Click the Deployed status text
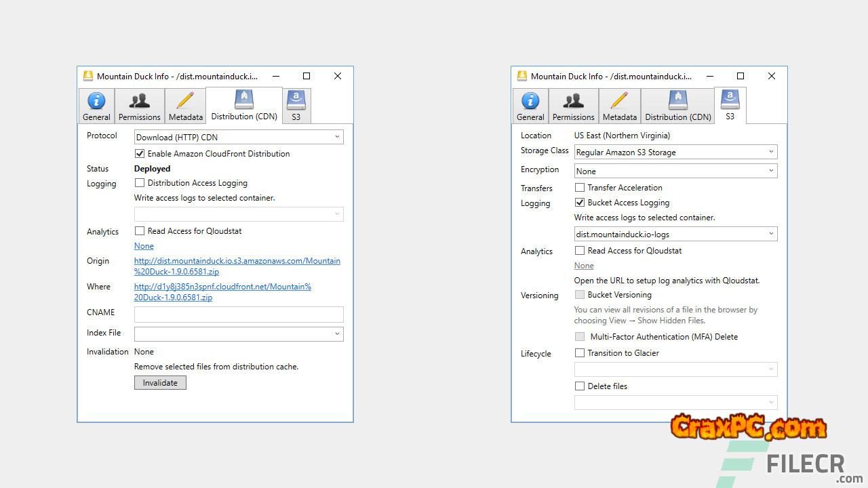 [x=152, y=169]
